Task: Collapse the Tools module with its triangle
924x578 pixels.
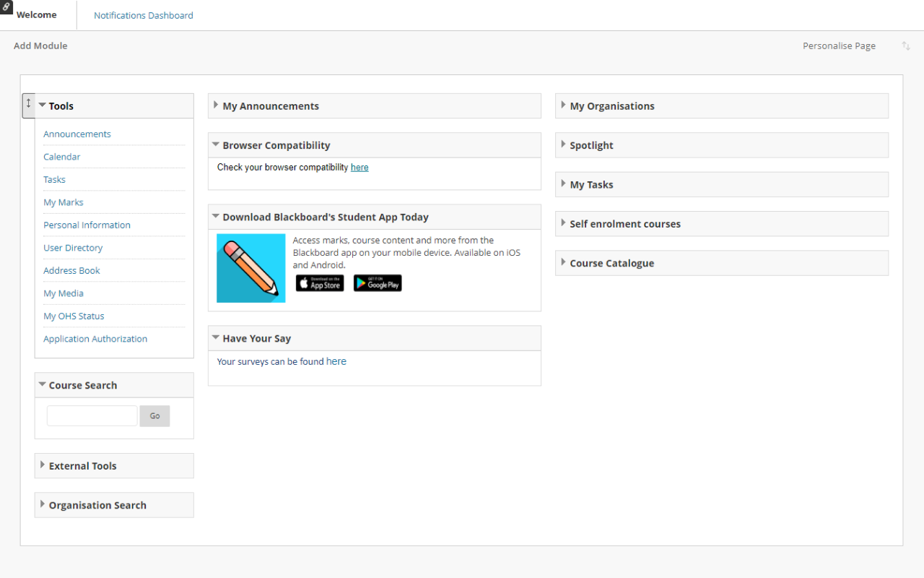Action: [x=43, y=105]
